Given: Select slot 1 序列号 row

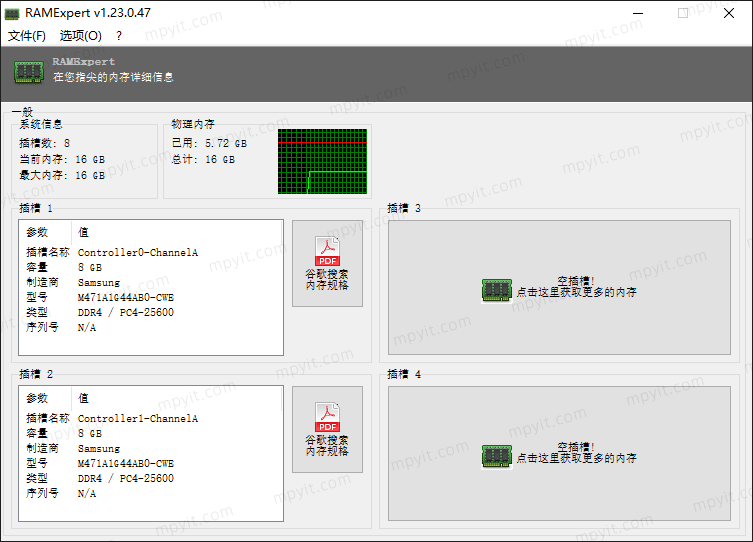Looking at the screenshot, I should (151, 327).
